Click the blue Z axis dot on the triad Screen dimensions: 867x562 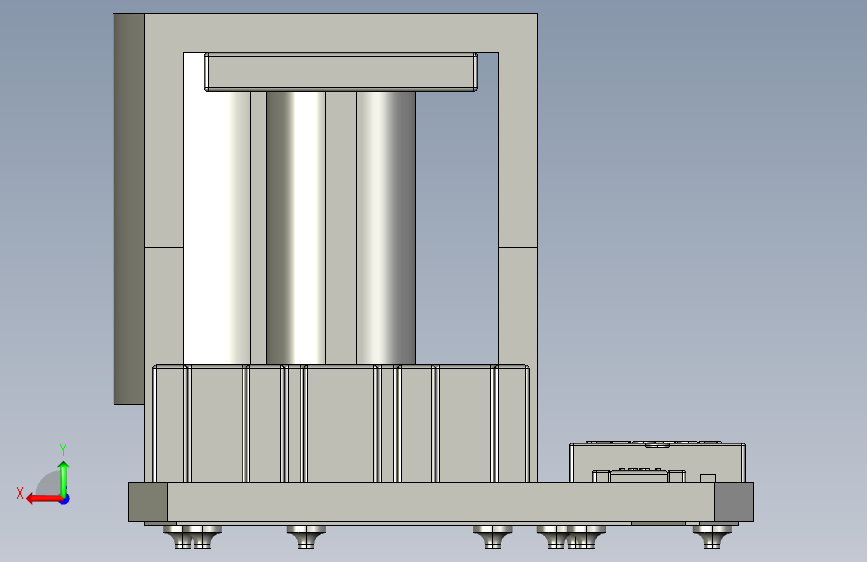point(65,499)
